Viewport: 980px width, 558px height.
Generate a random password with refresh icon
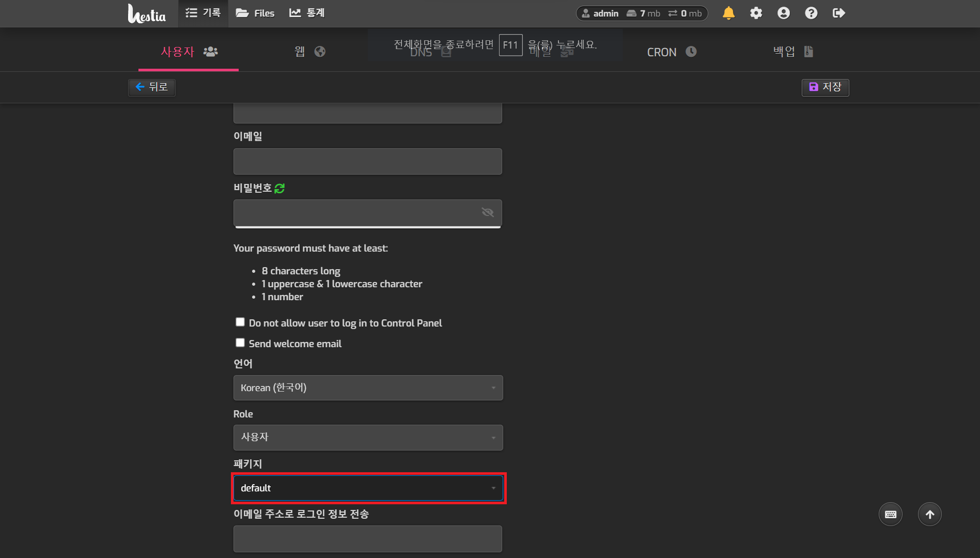point(279,188)
